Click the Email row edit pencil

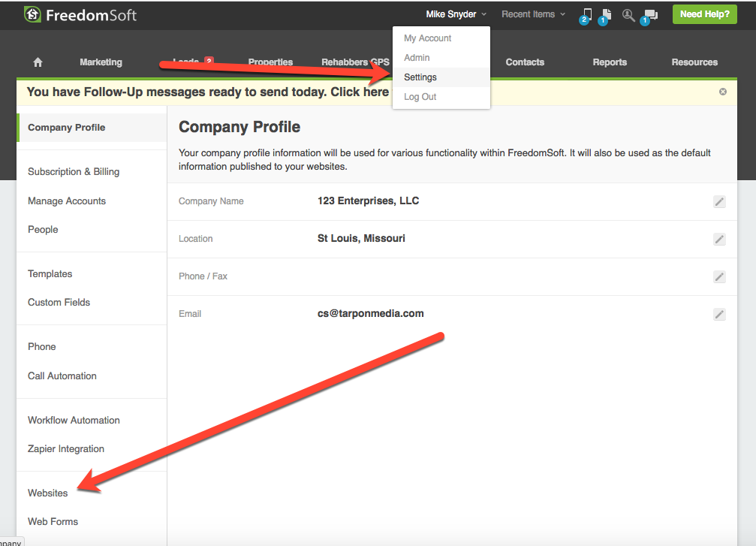(719, 314)
